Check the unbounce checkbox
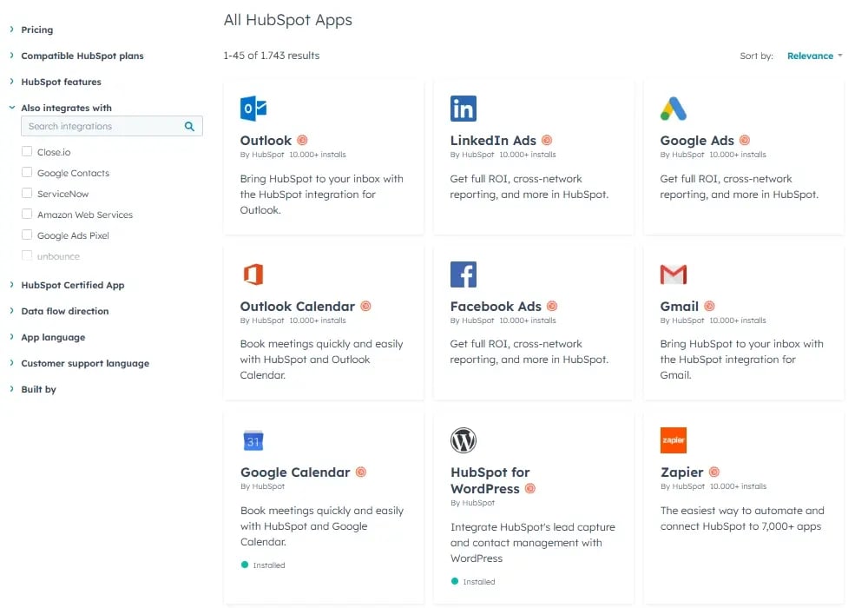Viewport: 868px width, 608px height. pyautogui.click(x=27, y=255)
